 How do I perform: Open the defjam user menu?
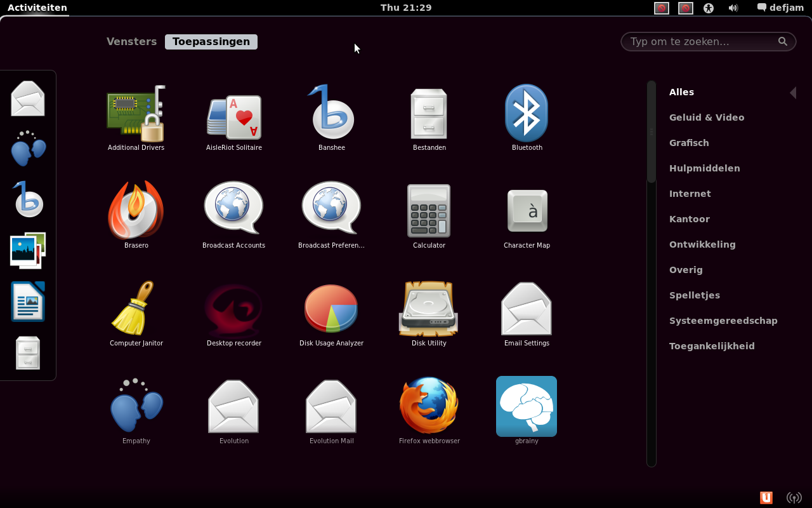point(780,8)
